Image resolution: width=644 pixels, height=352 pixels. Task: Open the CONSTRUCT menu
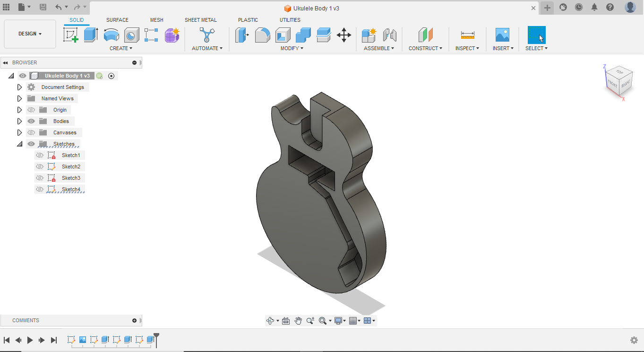pos(425,48)
